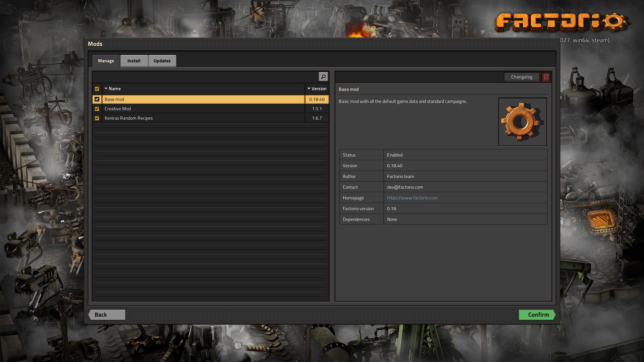
Task: Disable the Creative Mod checkbox
Action: 97,109
